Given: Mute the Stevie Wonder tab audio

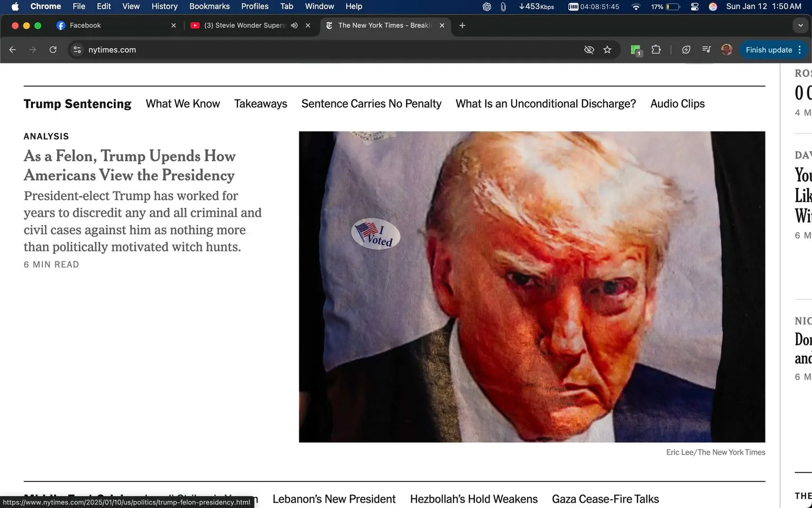Looking at the screenshot, I should click(x=294, y=25).
